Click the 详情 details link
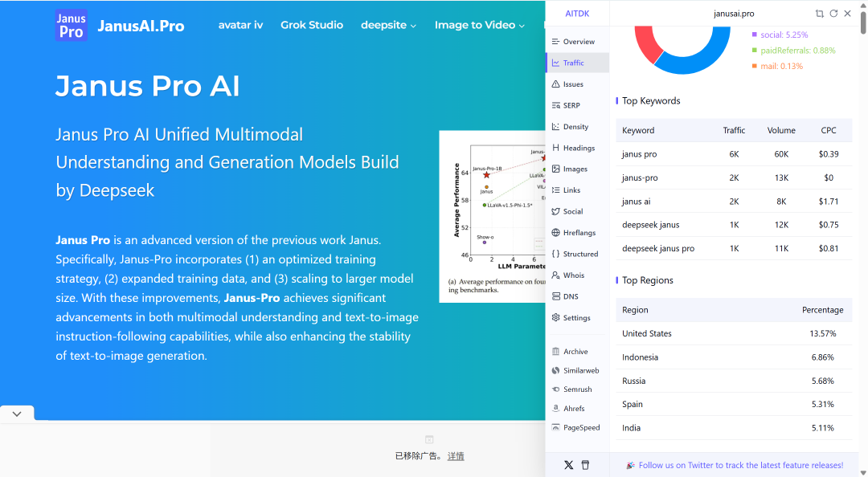 pyautogui.click(x=456, y=456)
